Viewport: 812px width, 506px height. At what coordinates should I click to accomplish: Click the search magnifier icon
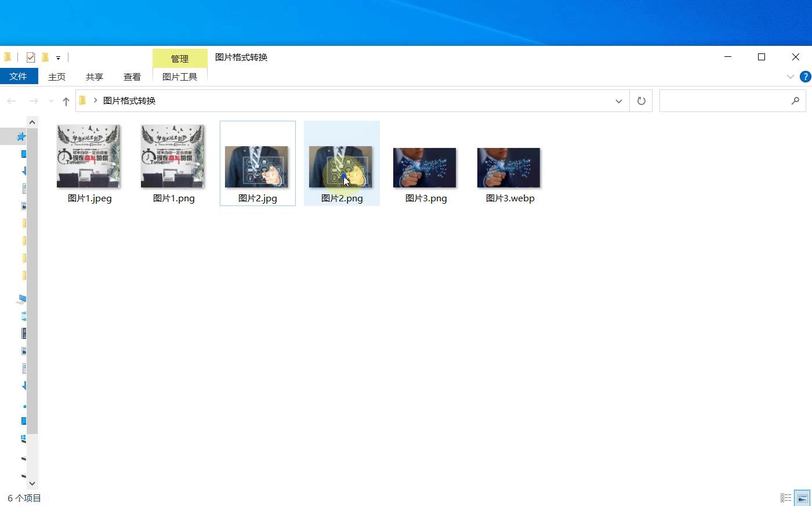click(795, 101)
